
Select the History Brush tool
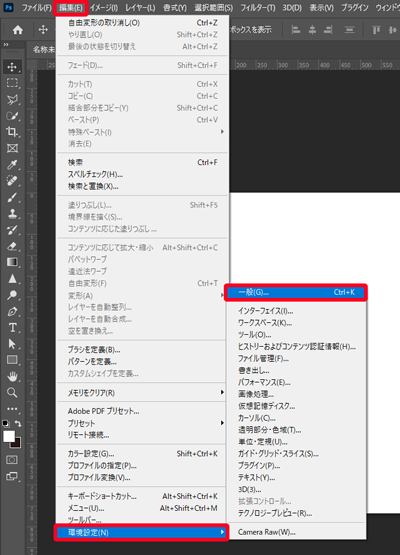click(12, 230)
